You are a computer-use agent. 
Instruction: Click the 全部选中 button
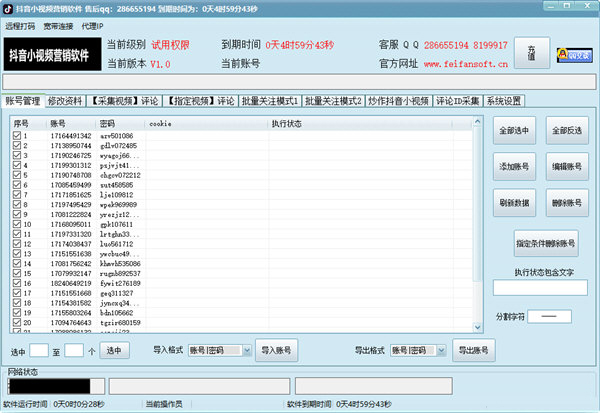[514, 131]
